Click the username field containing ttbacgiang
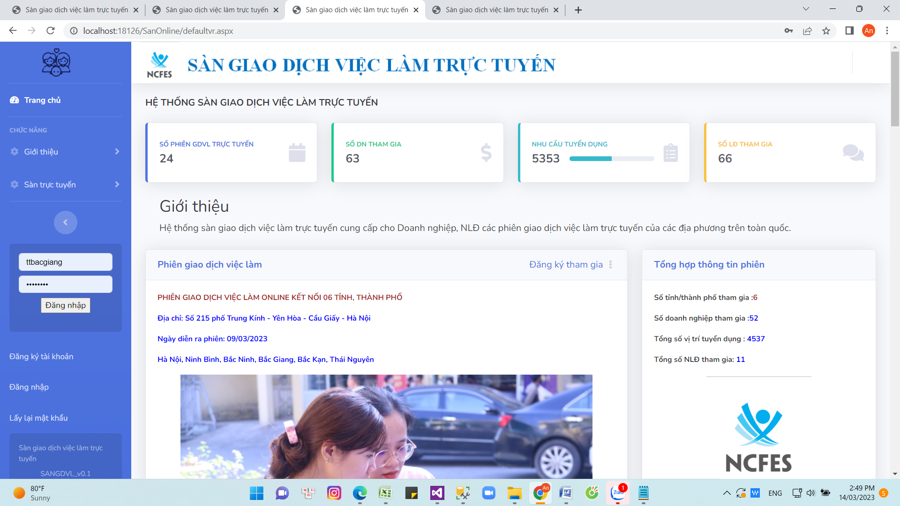Viewport: 900px width, 506px height. 65,262
